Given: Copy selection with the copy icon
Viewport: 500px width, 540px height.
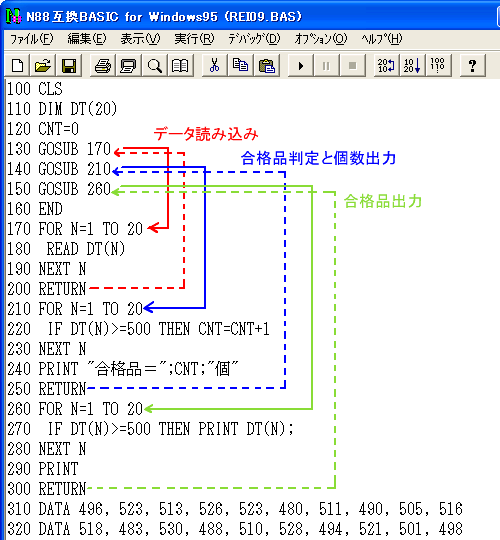Looking at the screenshot, I should (x=240, y=65).
